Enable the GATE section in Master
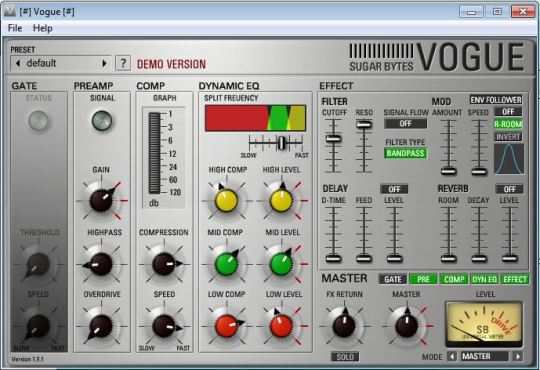 coord(393,279)
